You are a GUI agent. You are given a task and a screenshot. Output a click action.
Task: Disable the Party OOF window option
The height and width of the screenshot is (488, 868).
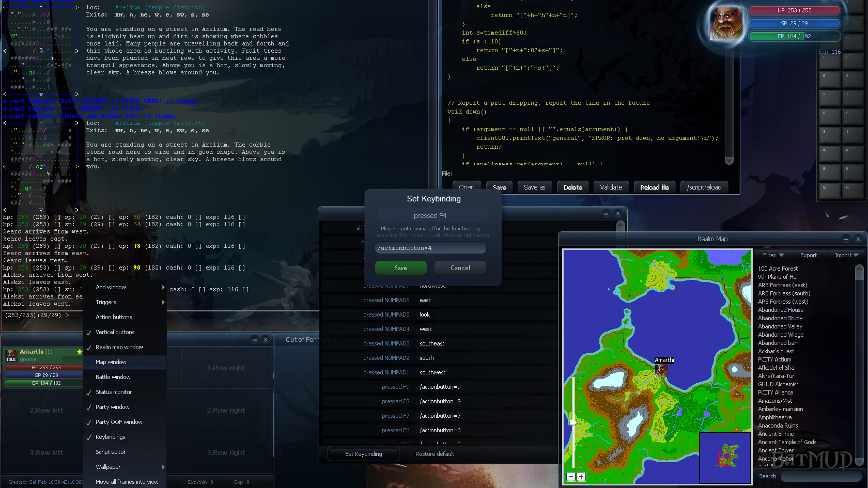click(x=119, y=422)
